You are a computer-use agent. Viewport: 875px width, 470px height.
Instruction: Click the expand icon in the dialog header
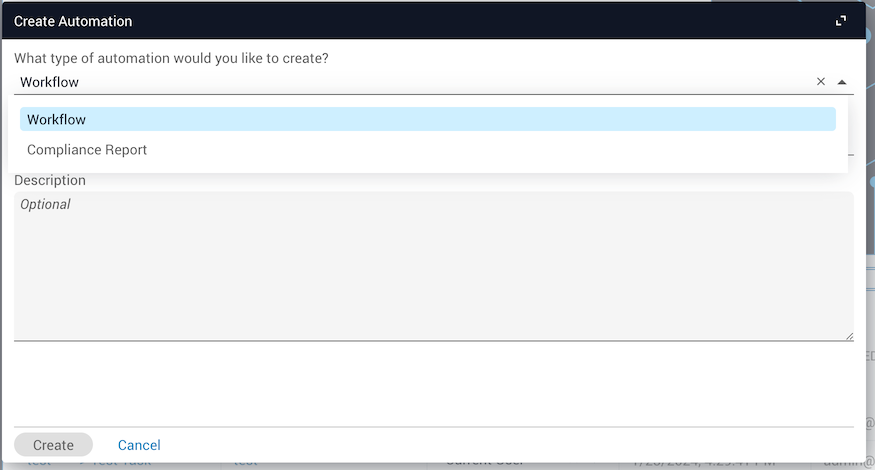pyautogui.click(x=841, y=21)
